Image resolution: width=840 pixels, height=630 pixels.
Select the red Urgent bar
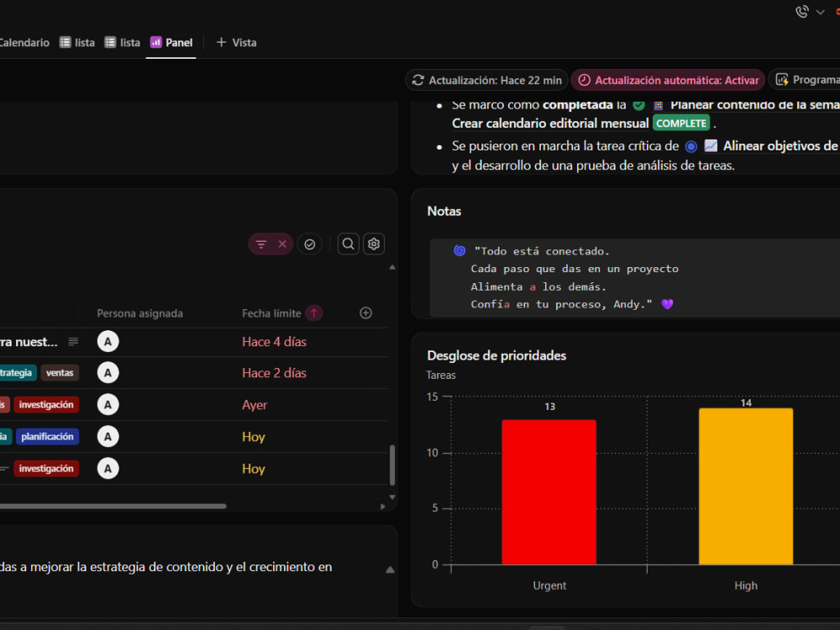549,492
